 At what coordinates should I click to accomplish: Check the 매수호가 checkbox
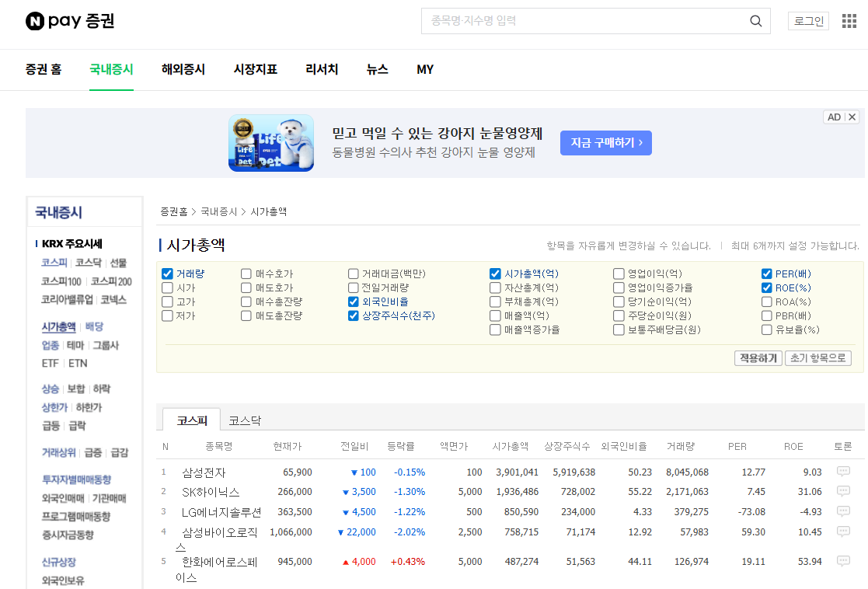pyautogui.click(x=246, y=274)
